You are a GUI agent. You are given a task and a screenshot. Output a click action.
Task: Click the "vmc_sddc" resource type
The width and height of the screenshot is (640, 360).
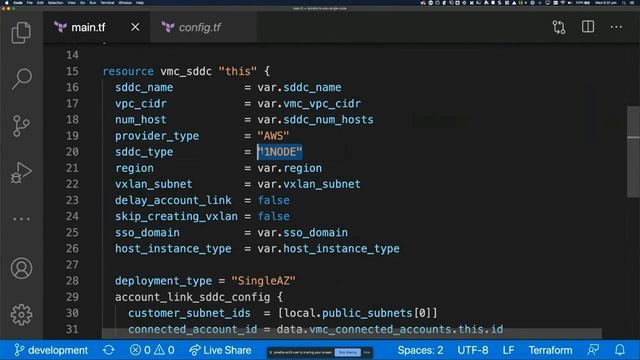click(x=186, y=71)
